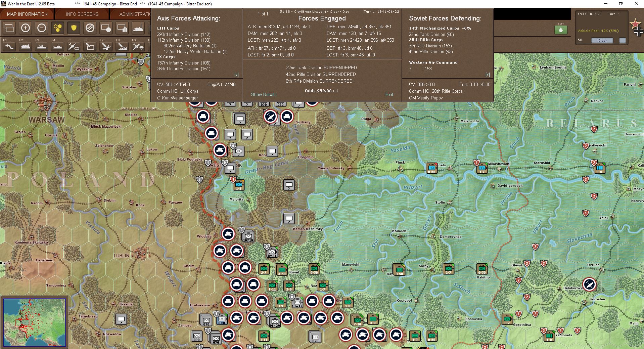Toggle the yellow shield fort levels overlay

click(74, 28)
